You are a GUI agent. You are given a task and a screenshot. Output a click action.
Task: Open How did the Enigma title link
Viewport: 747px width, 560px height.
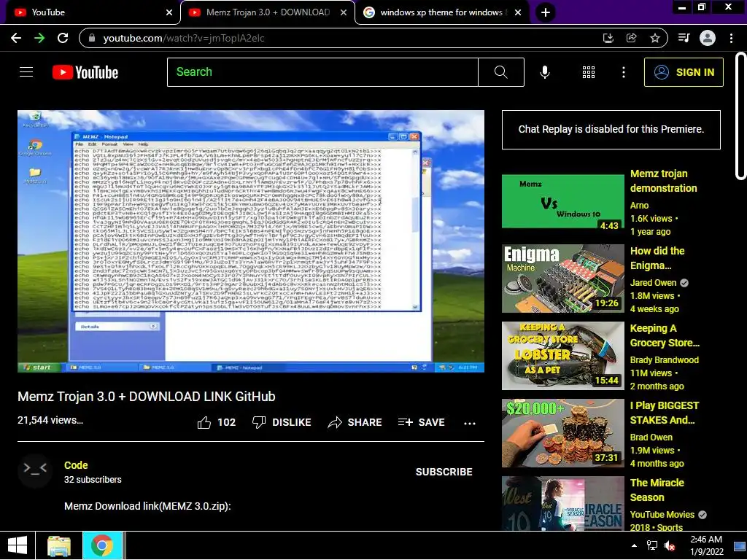pos(657,258)
